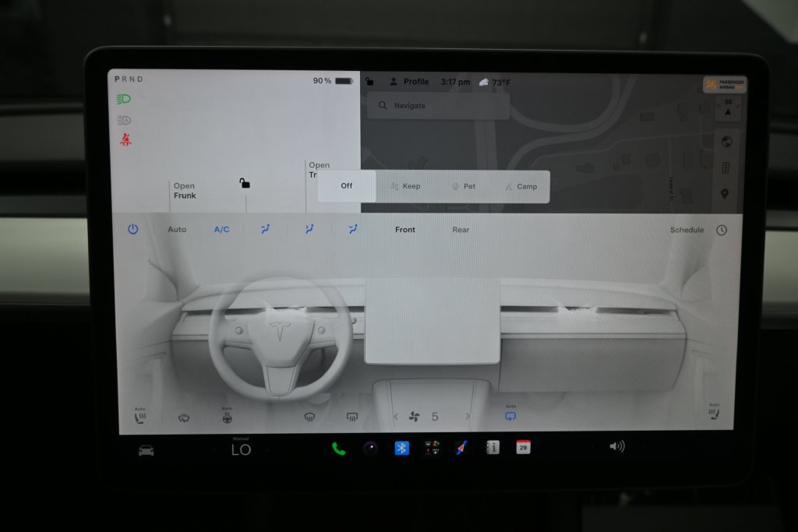The image size is (798, 532).
Task: Toggle the blue air recirculation icon
Action: (x=510, y=416)
